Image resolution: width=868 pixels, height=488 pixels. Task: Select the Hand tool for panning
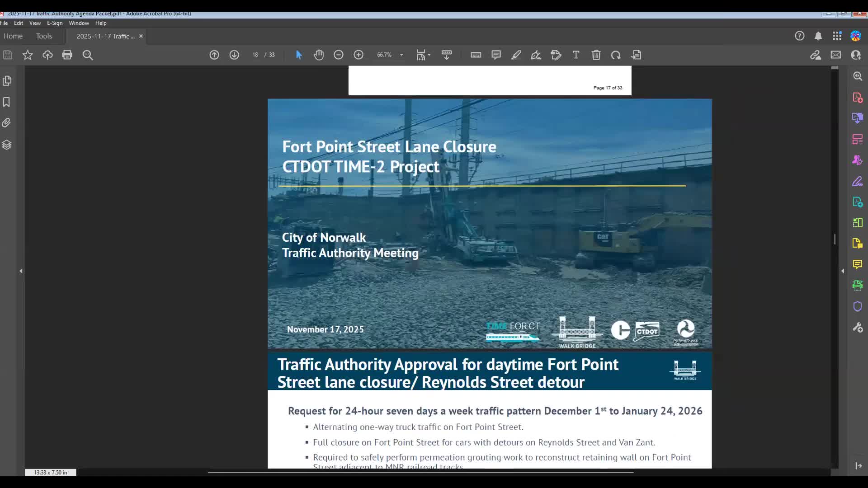coord(319,55)
